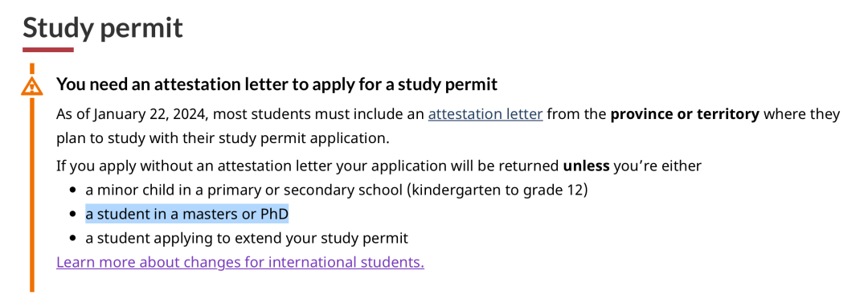Click the bold word 'unless'
Image resolution: width=868 pixels, height=303 pixels.
(586, 166)
